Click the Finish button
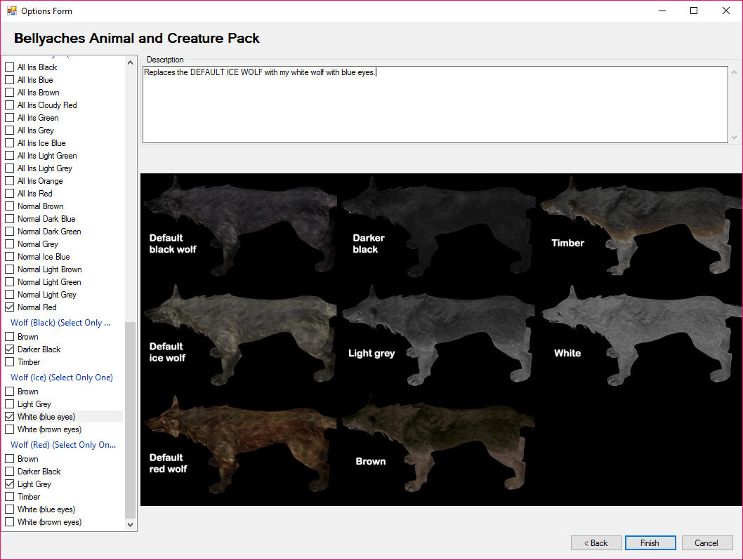Viewport: 743px width, 560px height. [650, 543]
